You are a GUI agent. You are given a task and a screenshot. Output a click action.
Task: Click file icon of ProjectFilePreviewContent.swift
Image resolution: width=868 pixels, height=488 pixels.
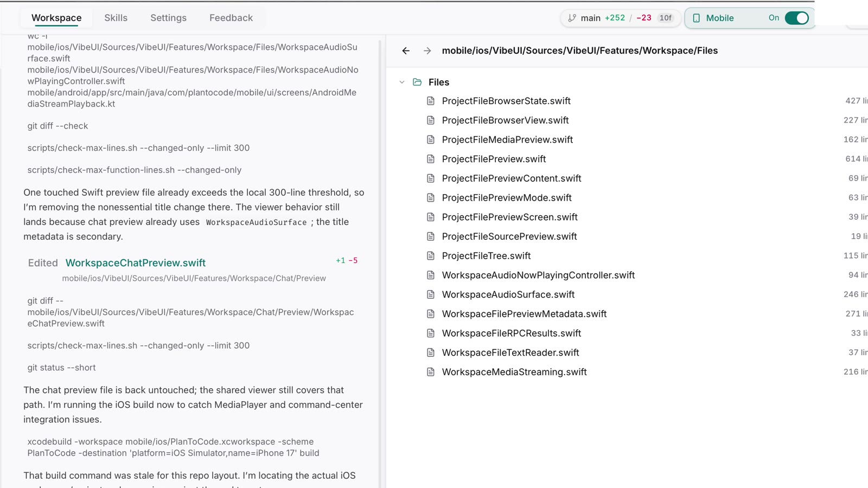[x=431, y=178]
